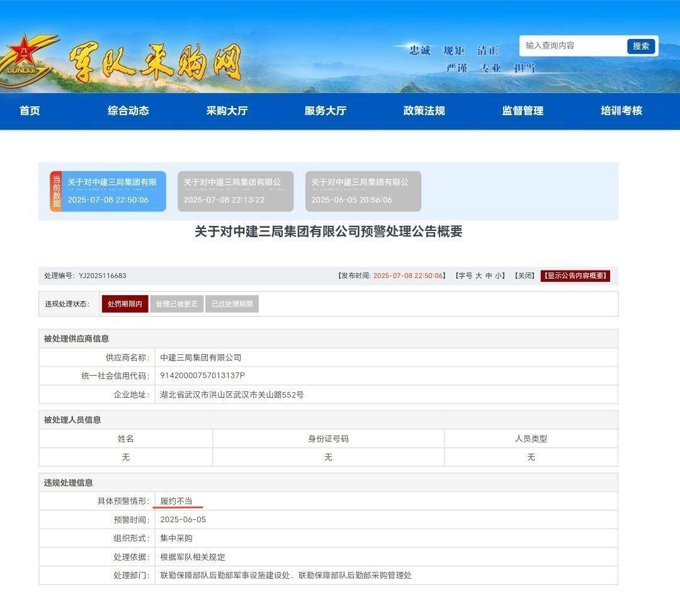Click the 搜索 search button

pyautogui.click(x=641, y=46)
